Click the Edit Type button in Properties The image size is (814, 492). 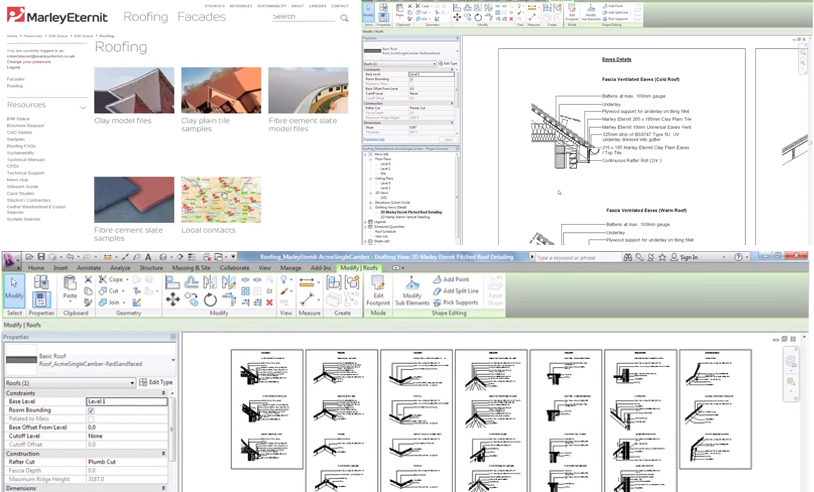click(156, 382)
